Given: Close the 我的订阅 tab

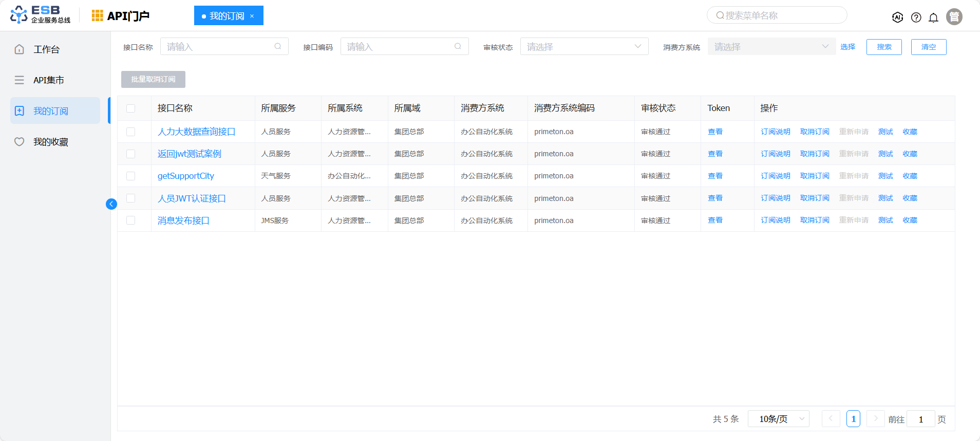Looking at the screenshot, I should [x=252, y=16].
